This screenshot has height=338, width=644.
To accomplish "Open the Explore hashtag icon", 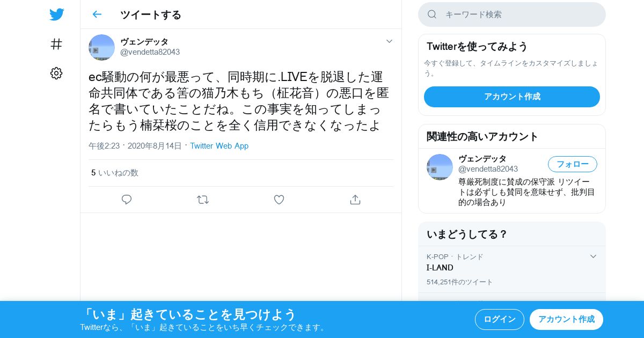I will pos(56,44).
